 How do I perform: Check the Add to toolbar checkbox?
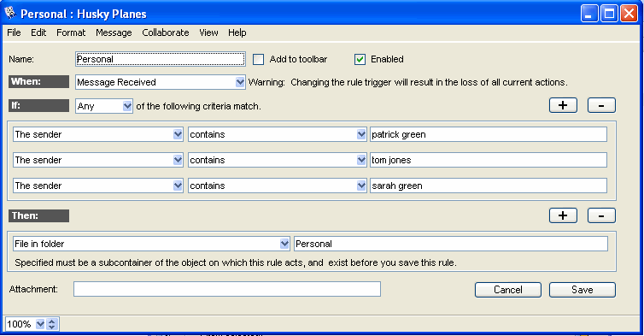(x=258, y=59)
